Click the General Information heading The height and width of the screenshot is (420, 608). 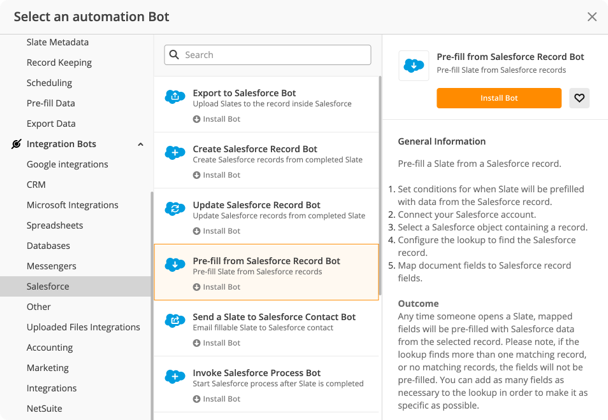(x=442, y=142)
